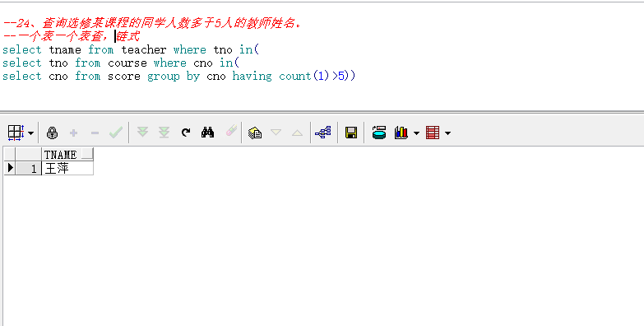Toggle the single record view icon
Screen dimensions: 644x326
pos(255,133)
